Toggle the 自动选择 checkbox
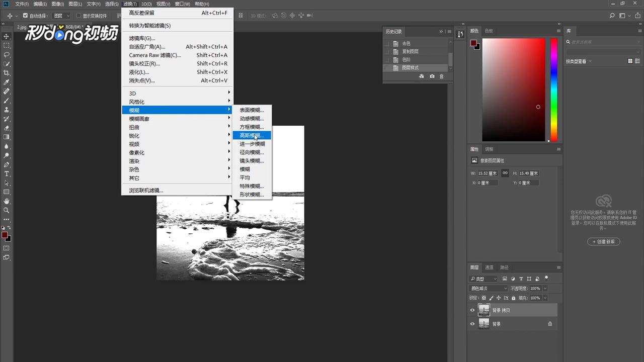 (x=26, y=16)
